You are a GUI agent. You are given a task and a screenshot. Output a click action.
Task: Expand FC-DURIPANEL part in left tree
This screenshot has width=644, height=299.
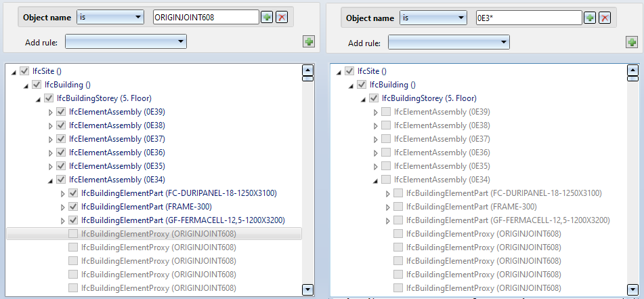(63, 193)
